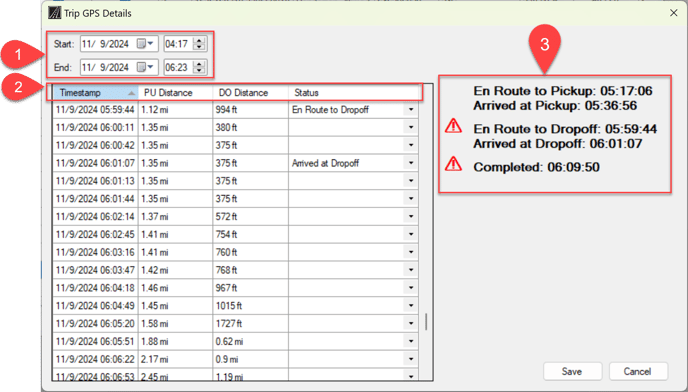This screenshot has height=392, width=688.
Task: Click the Cancel button
Action: pyautogui.click(x=638, y=371)
